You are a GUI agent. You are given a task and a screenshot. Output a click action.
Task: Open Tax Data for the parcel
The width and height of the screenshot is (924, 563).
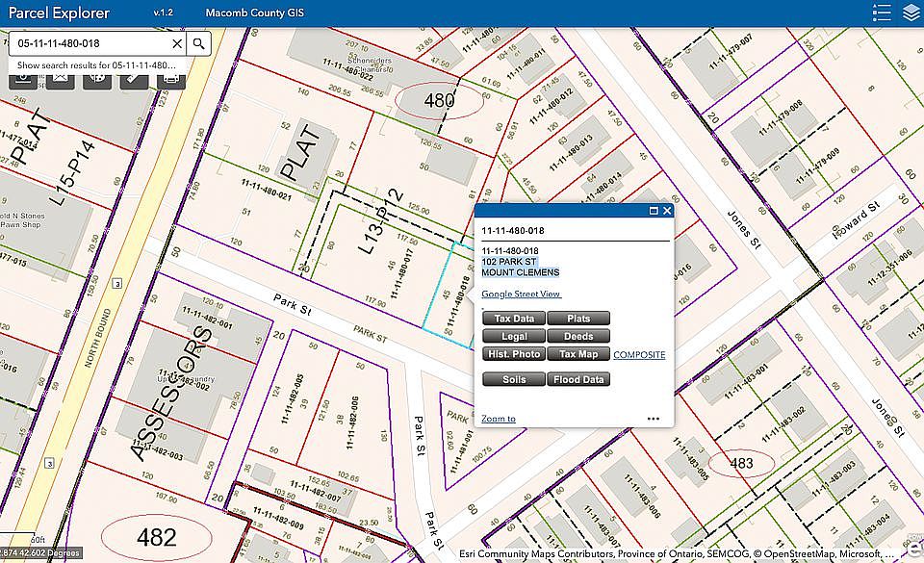514,319
